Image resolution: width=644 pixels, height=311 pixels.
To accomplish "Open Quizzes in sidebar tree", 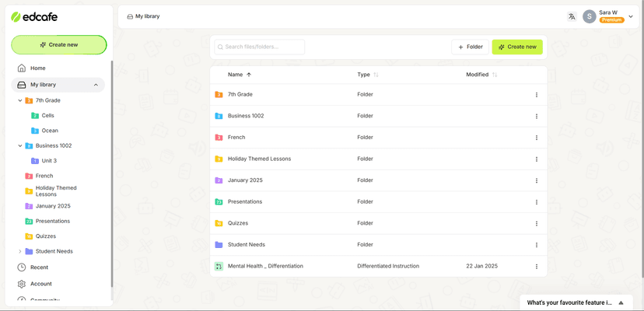I will pyautogui.click(x=46, y=236).
